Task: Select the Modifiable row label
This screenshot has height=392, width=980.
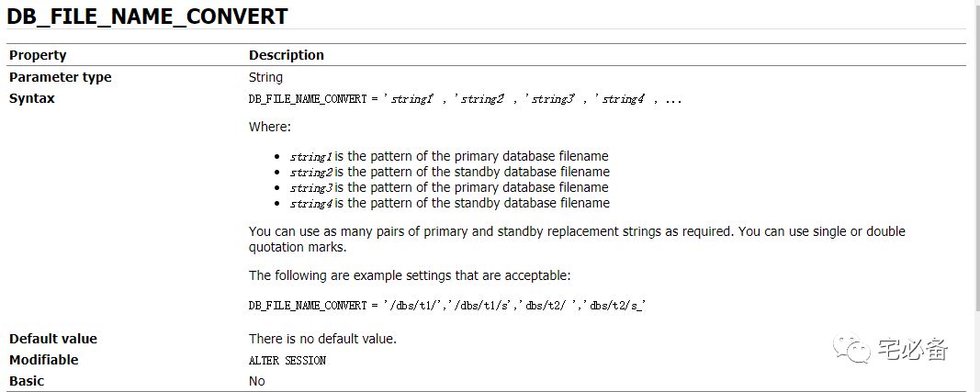Action: [x=44, y=360]
